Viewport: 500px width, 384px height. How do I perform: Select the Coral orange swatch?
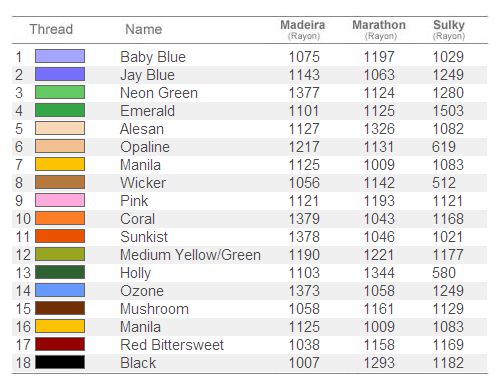(x=60, y=218)
